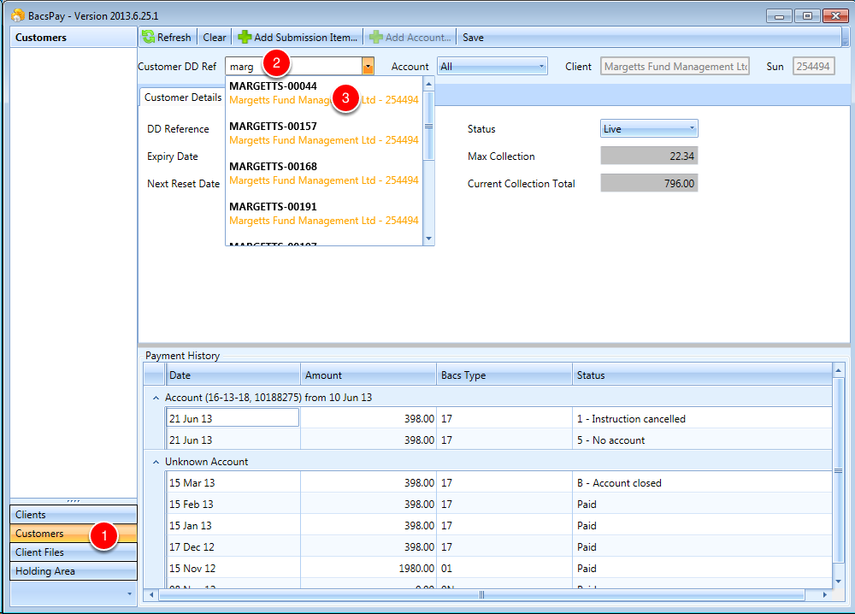
Task: Click Clear in the toolbar
Action: click(214, 37)
